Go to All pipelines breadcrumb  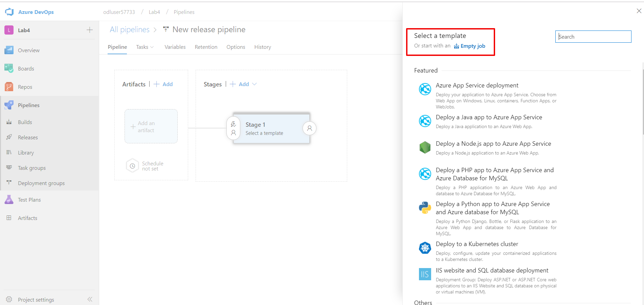[x=130, y=29]
